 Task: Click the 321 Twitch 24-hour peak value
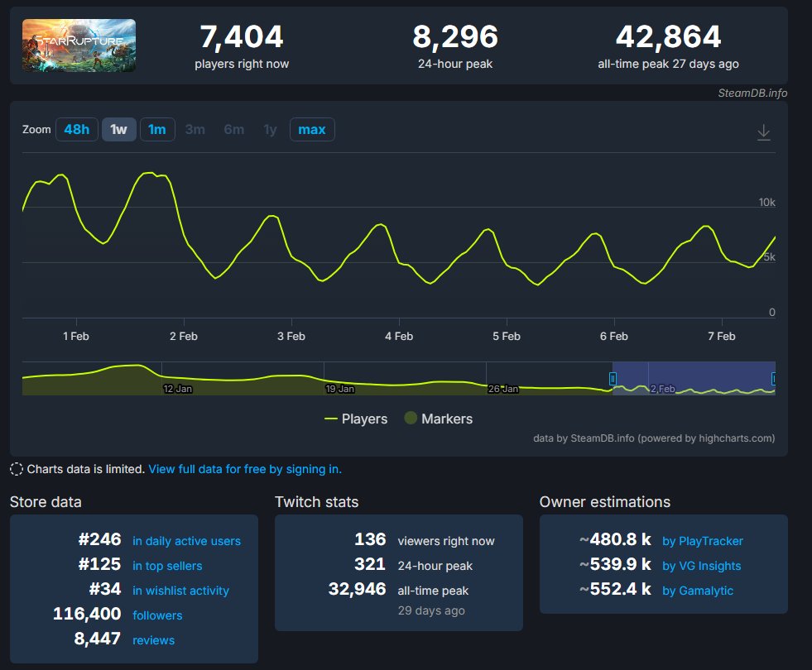tap(370, 564)
